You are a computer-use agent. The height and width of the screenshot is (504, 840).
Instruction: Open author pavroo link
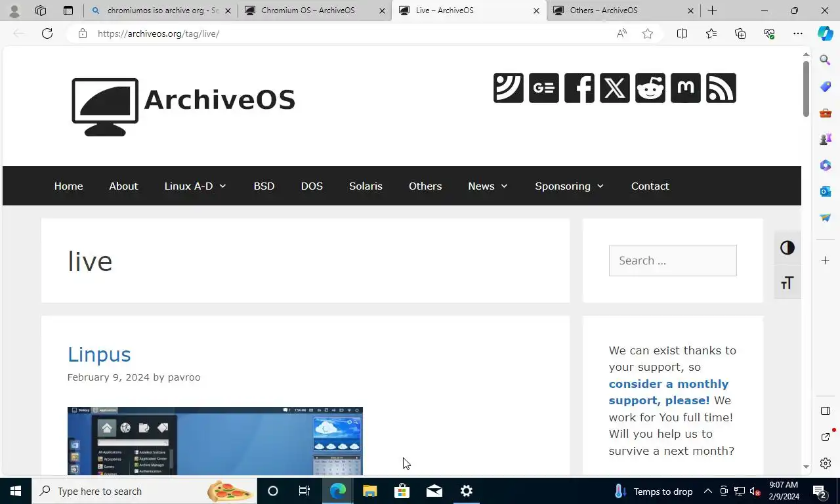coord(184,377)
